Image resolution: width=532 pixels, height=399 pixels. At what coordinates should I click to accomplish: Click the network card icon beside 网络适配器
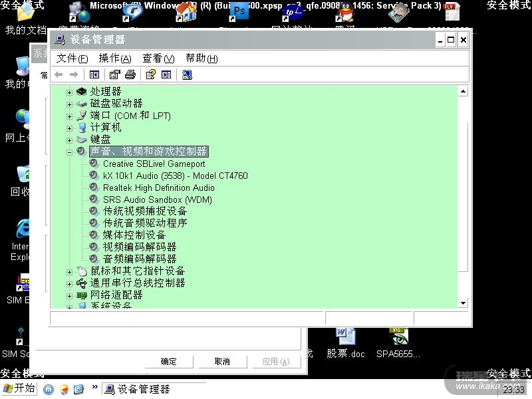pyautogui.click(x=81, y=295)
